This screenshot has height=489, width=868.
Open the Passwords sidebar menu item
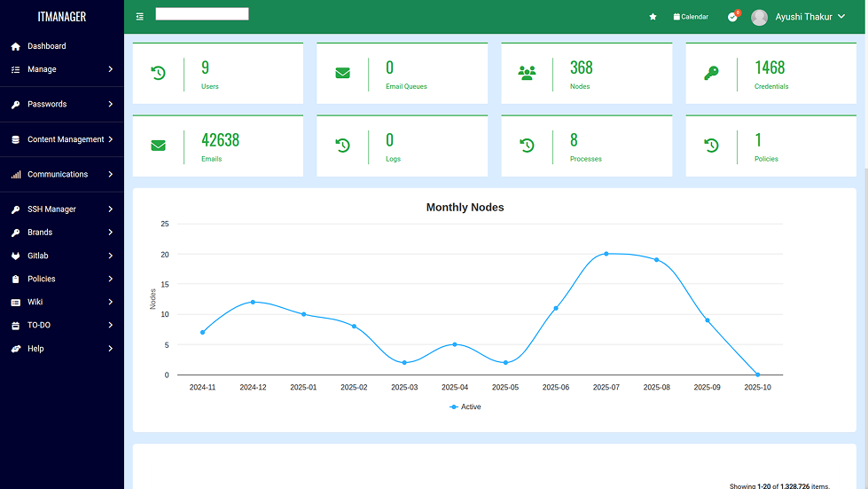(47, 104)
